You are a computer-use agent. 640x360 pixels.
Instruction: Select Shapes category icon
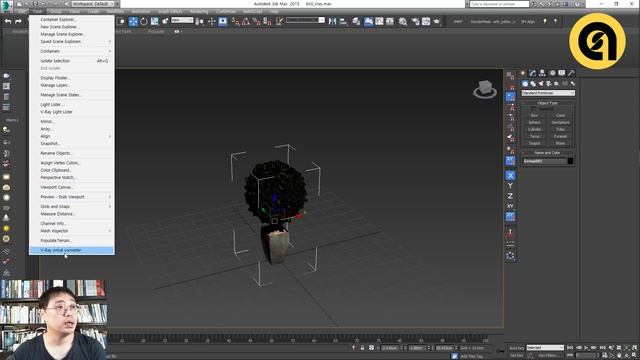click(x=533, y=84)
